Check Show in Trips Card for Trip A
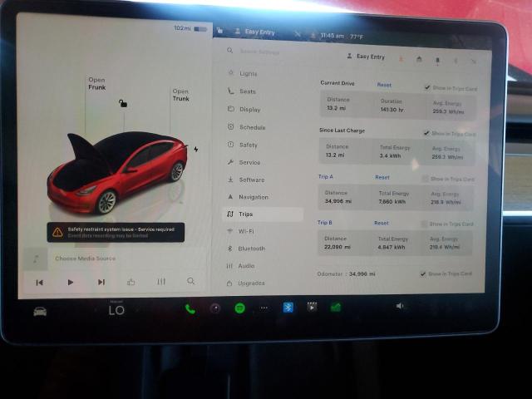This screenshot has height=399, width=532. click(x=425, y=179)
